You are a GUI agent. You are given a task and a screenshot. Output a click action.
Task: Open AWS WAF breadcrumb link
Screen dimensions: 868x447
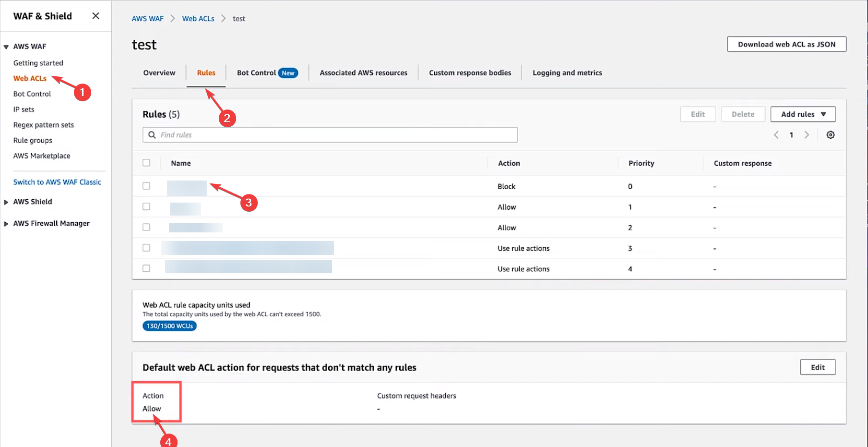[148, 19]
